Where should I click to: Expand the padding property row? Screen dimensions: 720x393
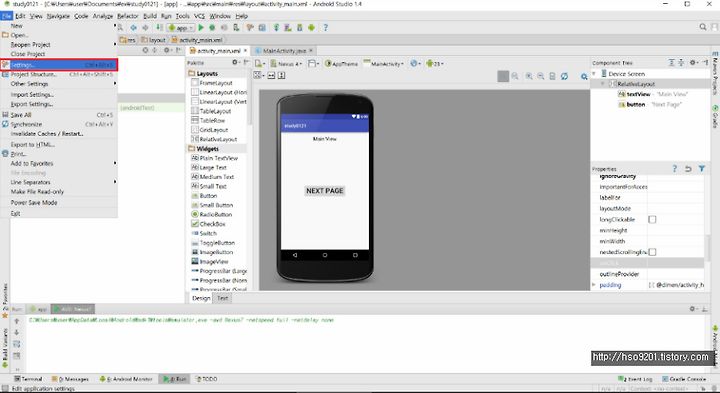pyautogui.click(x=594, y=285)
